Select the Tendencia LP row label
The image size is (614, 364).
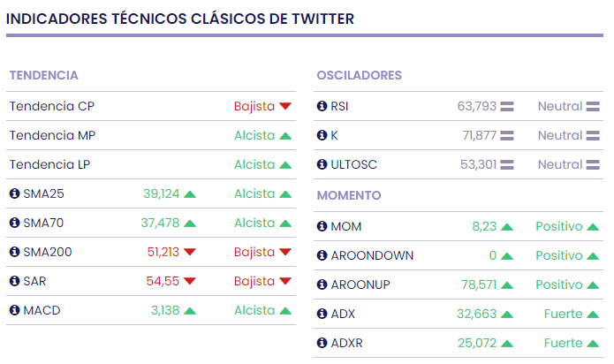point(49,164)
